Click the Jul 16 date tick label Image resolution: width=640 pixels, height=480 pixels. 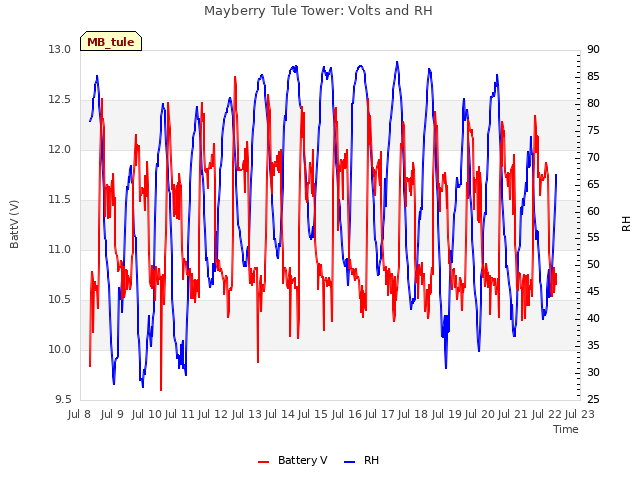click(x=347, y=414)
